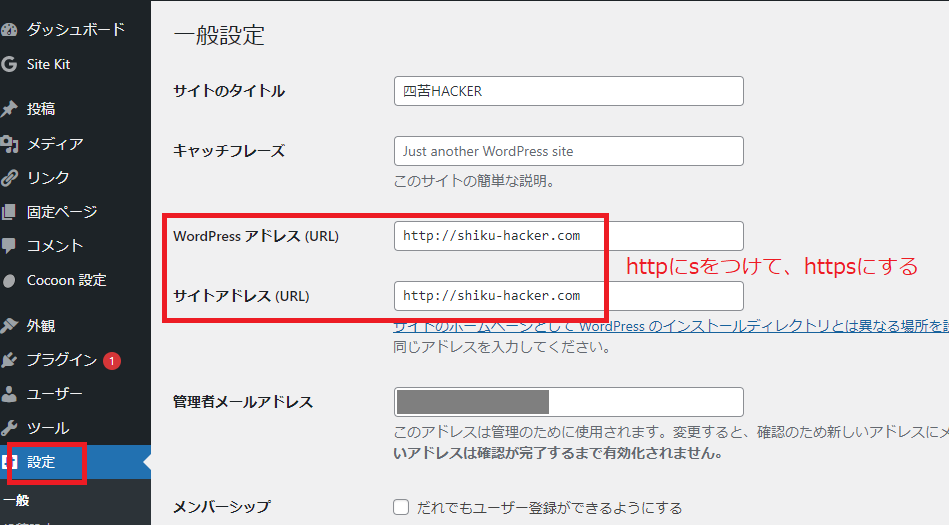Image resolution: width=949 pixels, height=525 pixels.
Task: Click the plug icon beside プラグイン
Action: coord(9,360)
